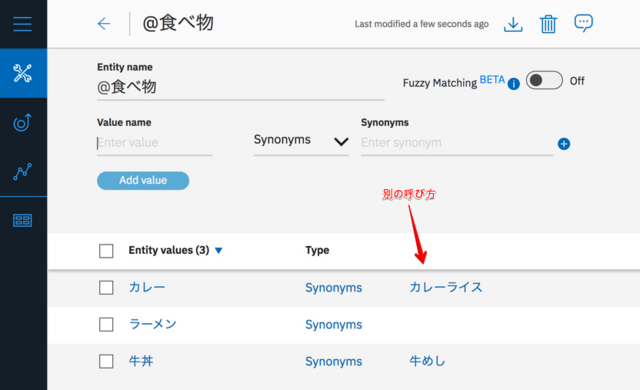Focus the Enter synonym input field
This screenshot has height=390, width=640.
point(457,143)
